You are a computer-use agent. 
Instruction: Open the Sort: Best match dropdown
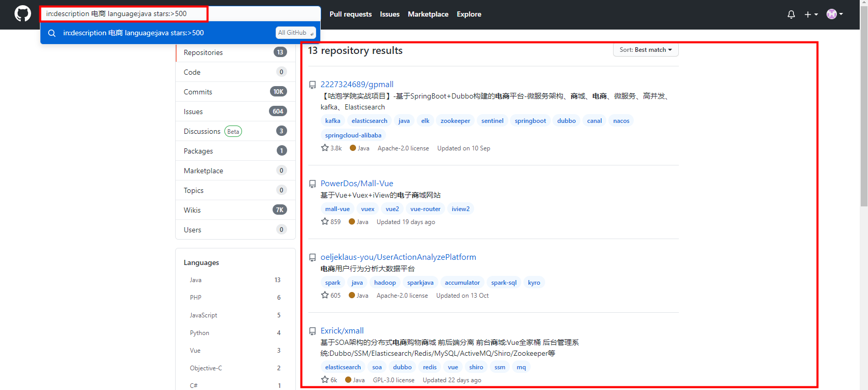click(x=646, y=50)
